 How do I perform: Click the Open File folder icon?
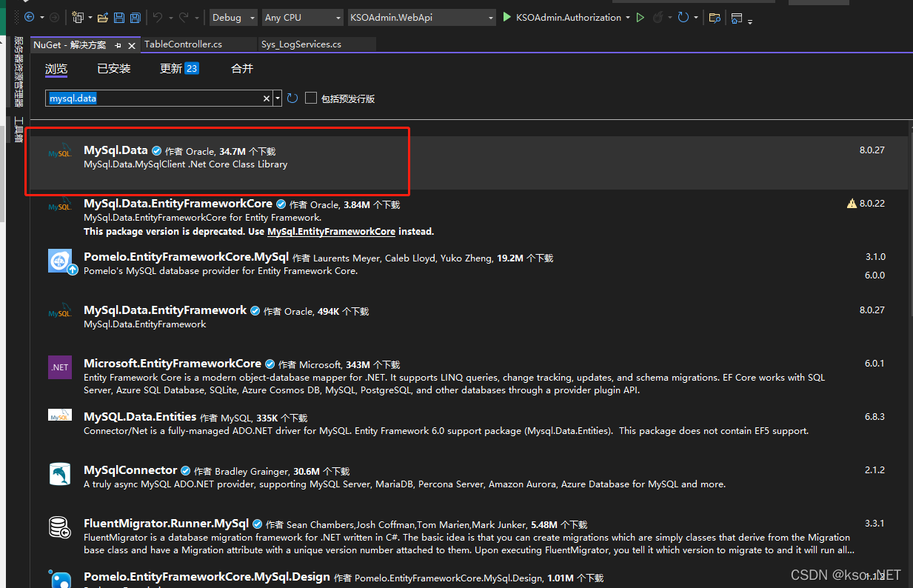103,17
